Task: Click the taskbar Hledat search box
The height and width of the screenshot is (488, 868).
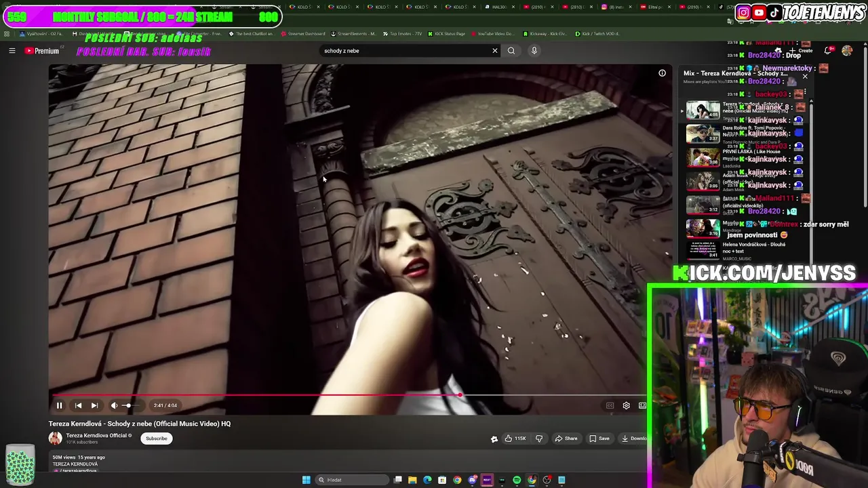Action: [351, 480]
